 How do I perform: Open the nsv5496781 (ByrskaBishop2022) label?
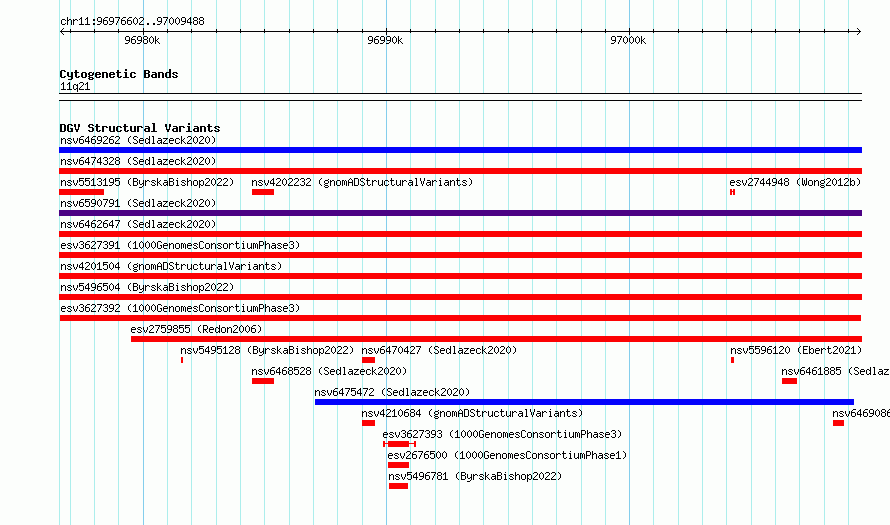point(475,476)
